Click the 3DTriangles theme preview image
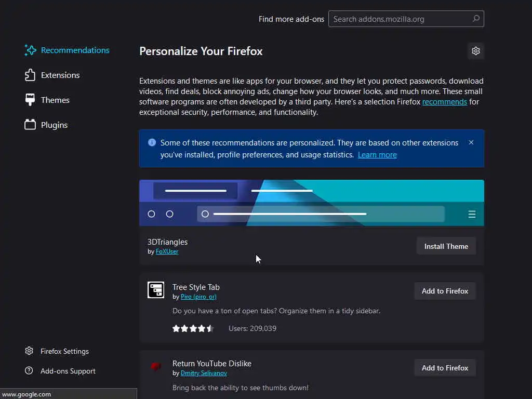 click(312, 203)
